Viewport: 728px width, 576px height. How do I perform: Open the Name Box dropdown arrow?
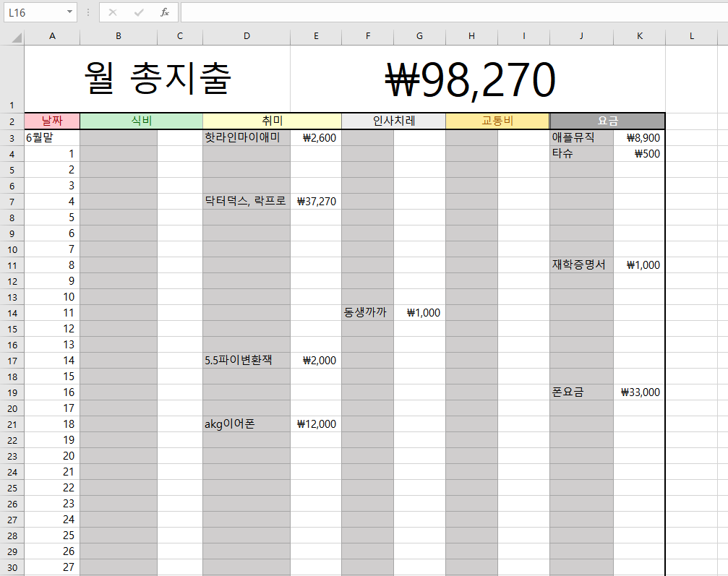pos(69,12)
